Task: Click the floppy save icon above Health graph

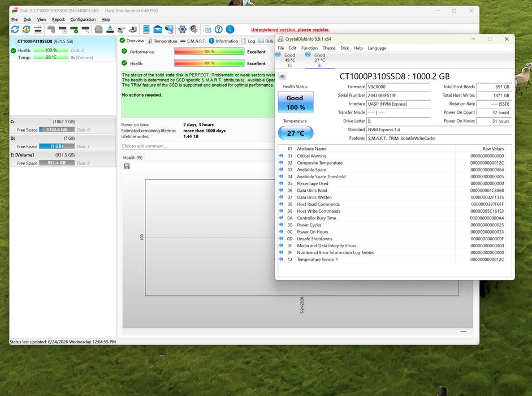Action: [x=127, y=166]
